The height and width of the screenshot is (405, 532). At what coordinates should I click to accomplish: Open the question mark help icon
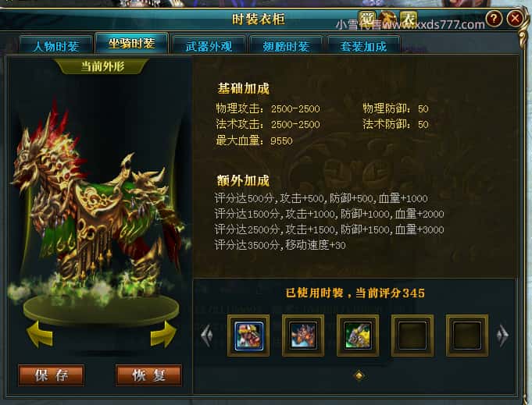tap(494, 18)
